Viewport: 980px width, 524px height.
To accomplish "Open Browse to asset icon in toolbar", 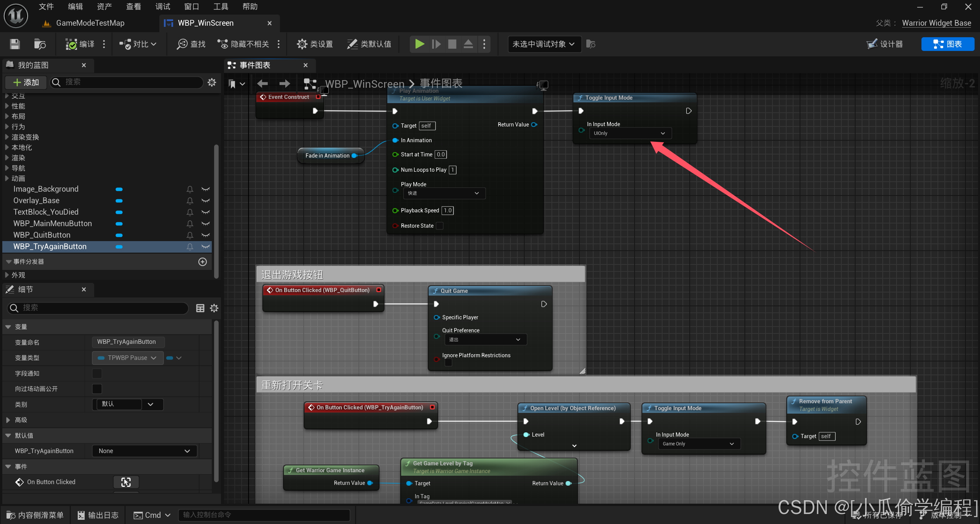I will click(39, 44).
